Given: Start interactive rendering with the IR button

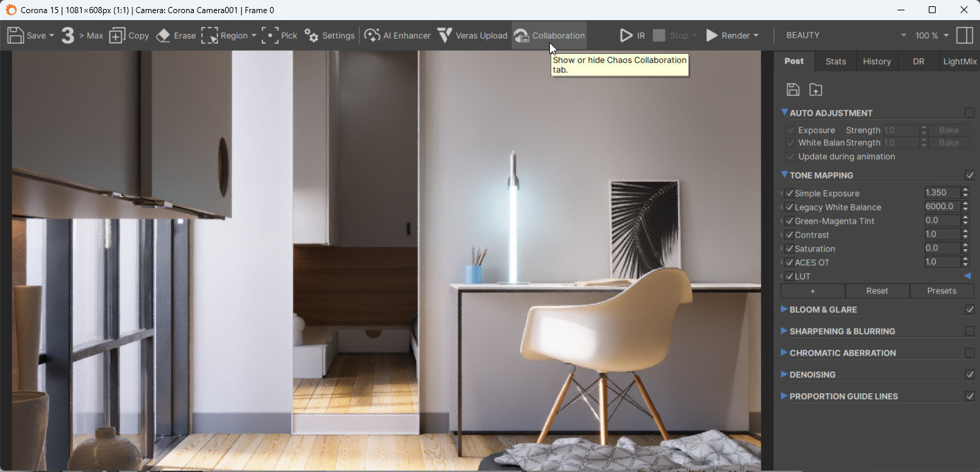Looking at the screenshot, I should (632, 35).
